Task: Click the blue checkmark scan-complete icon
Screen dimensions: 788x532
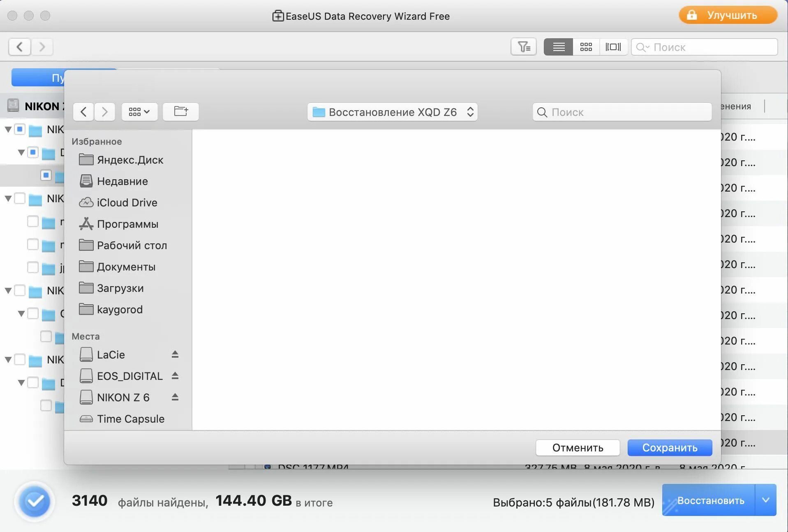Action: (35, 501)
